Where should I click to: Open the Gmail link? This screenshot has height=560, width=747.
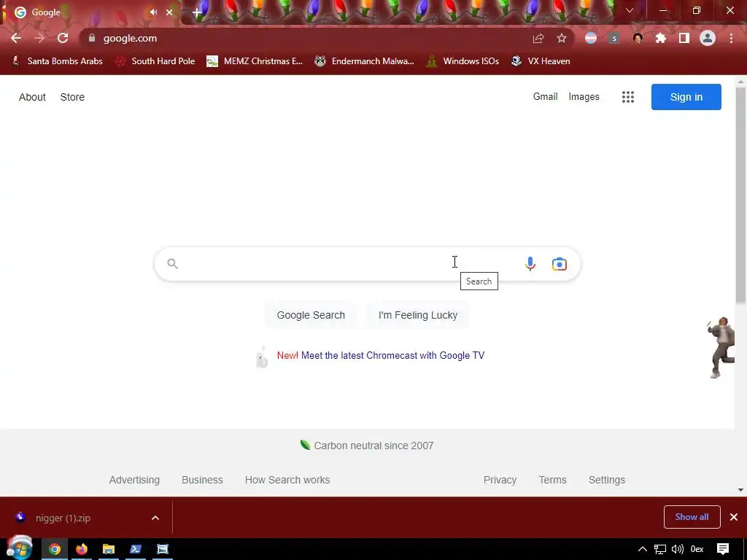[545, 97]
